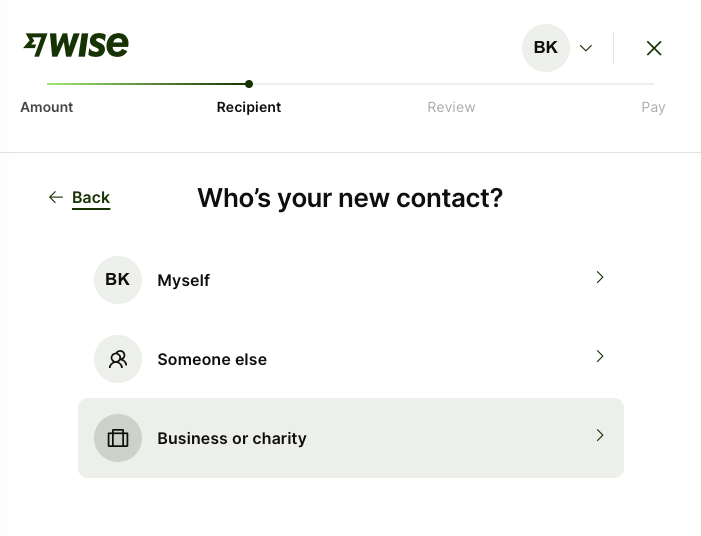Viewport: 701px width, 536px height.
Task: Click the BK avatar beside Myself
Action: pos(118,280)
